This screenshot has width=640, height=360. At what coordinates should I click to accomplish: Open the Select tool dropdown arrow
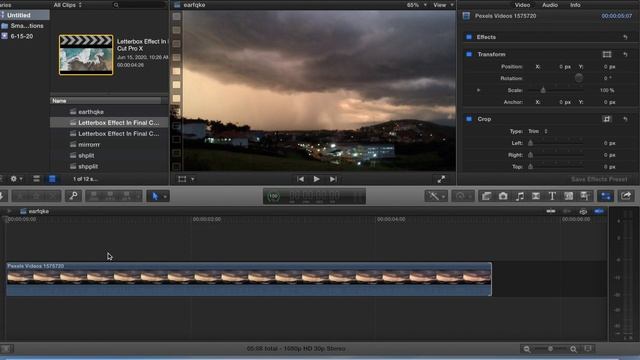tap(165, 197)
